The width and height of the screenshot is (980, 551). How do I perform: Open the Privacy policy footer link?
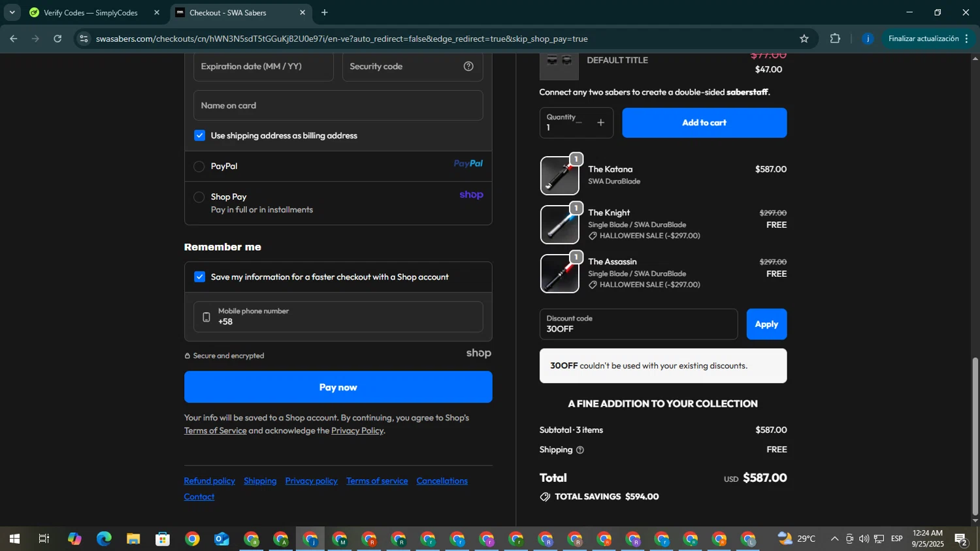311,480
